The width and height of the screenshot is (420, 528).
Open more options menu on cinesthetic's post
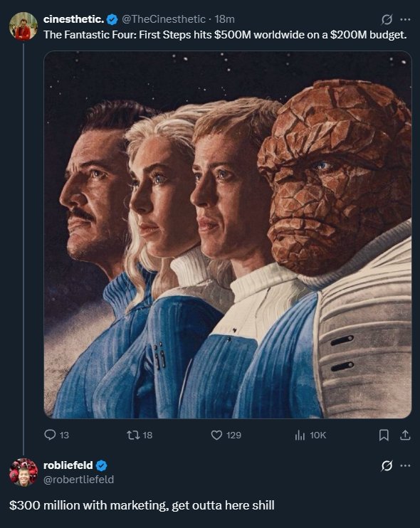(405, 19)
